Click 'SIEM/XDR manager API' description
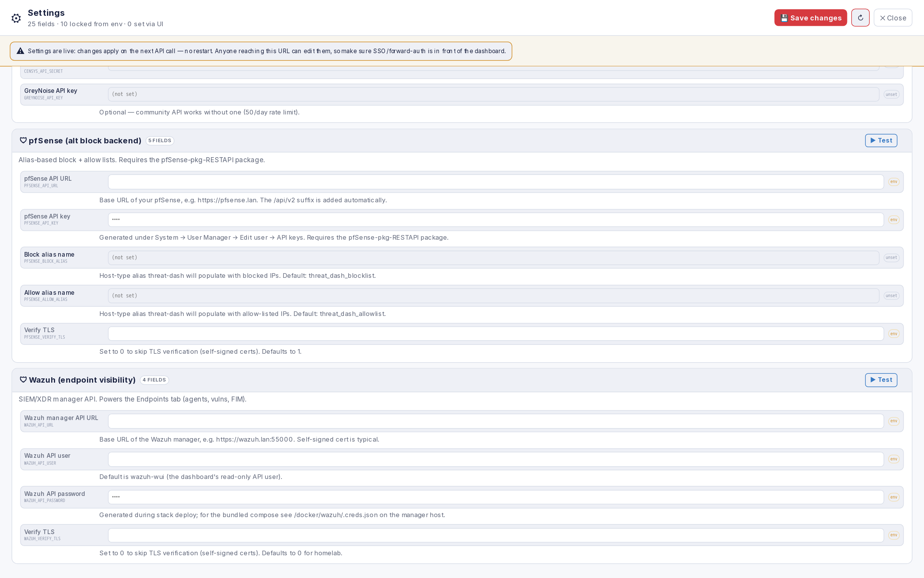The width and height of the screenshot is (924, 578). click(132, 399)
